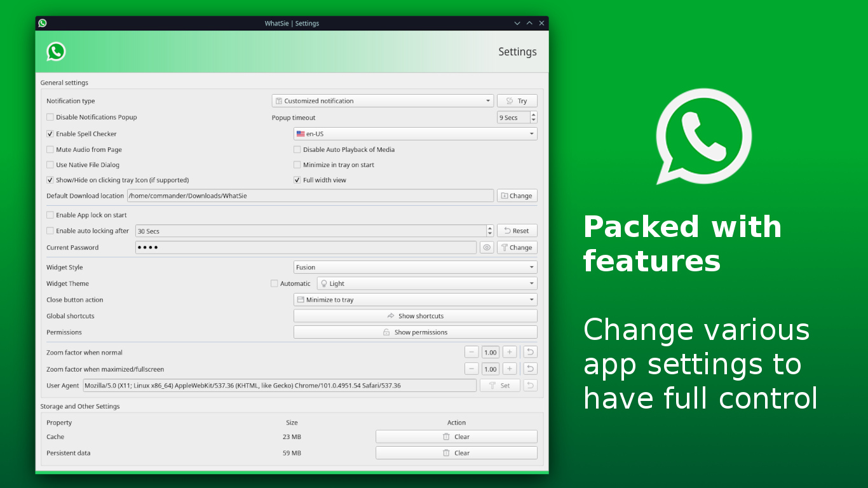Click the 23 MB cache size
Image resolution: width=868 pixels, height=488 pixels.
click(x=292, y=437)
